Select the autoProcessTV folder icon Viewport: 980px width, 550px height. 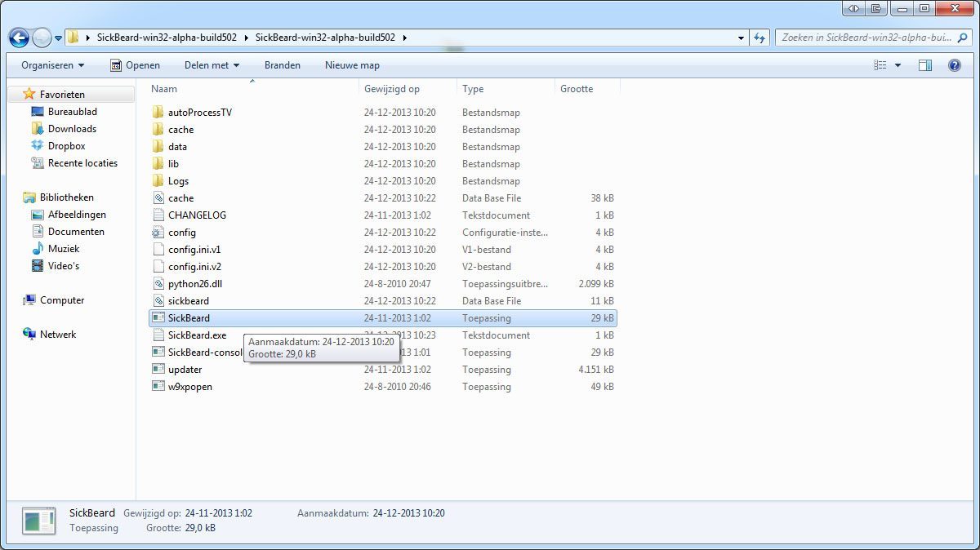[x=158, y=113]
